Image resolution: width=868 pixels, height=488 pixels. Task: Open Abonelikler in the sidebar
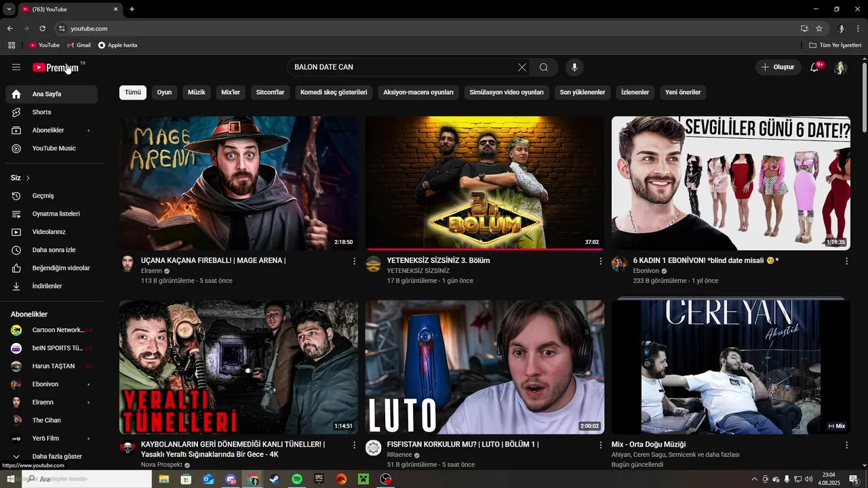(52, 130)
